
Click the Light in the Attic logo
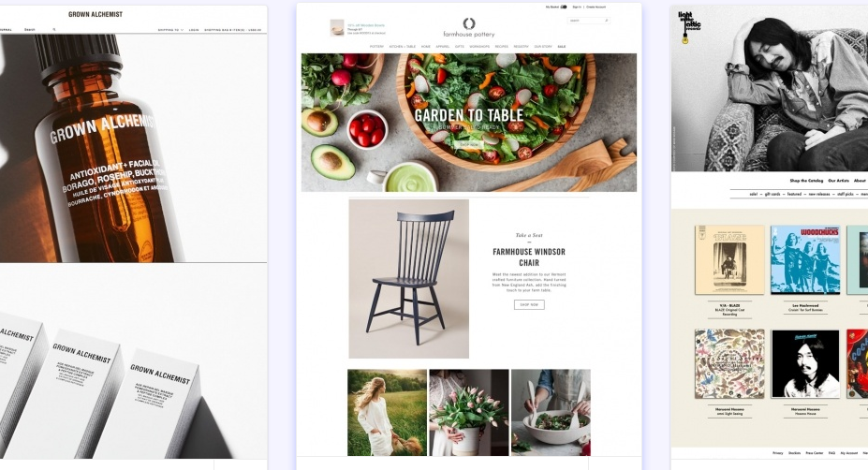(x=688, y=27)
